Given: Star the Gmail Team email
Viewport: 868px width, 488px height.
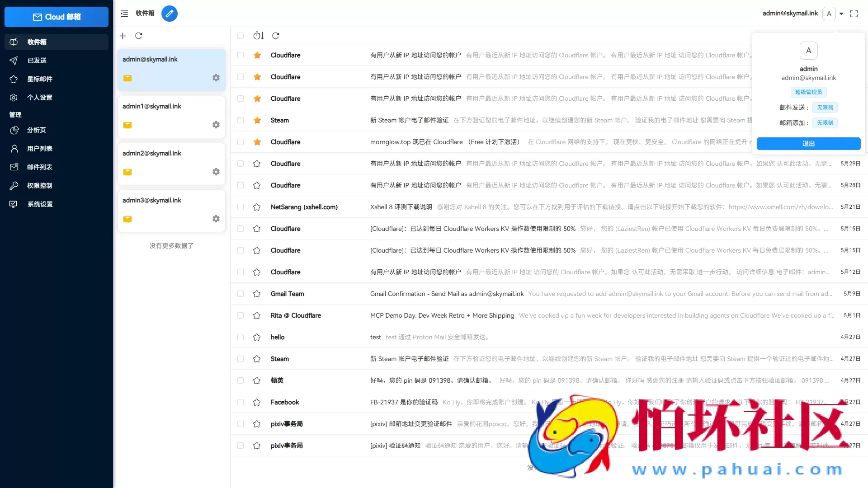Looking at the screenshot, I should pos(257,294).
